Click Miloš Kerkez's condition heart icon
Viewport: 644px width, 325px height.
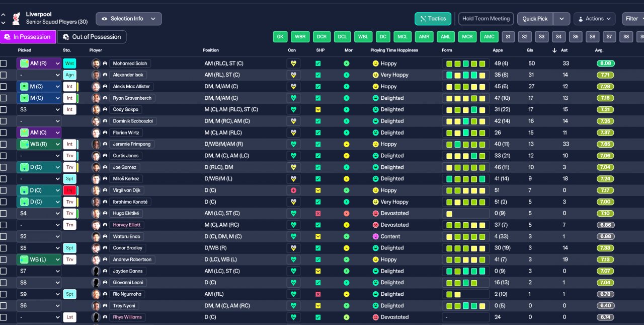(x=293, y=179)
